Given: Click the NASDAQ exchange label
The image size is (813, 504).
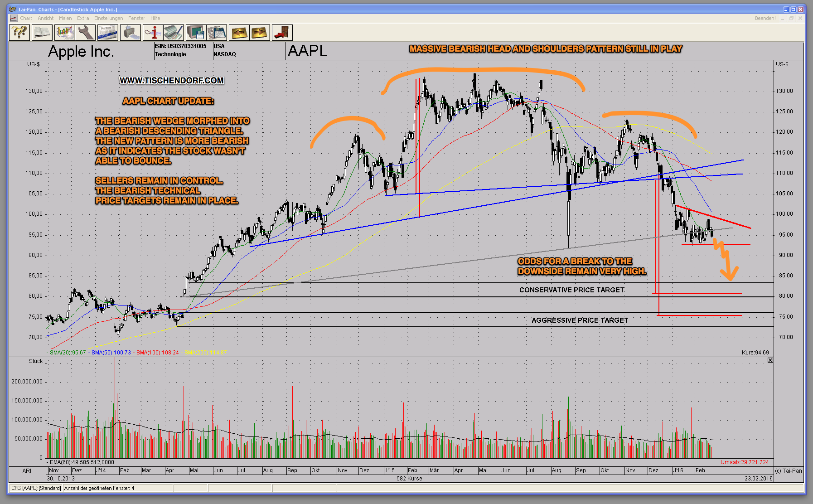Looking at the screenshot, I should (225, 54).
